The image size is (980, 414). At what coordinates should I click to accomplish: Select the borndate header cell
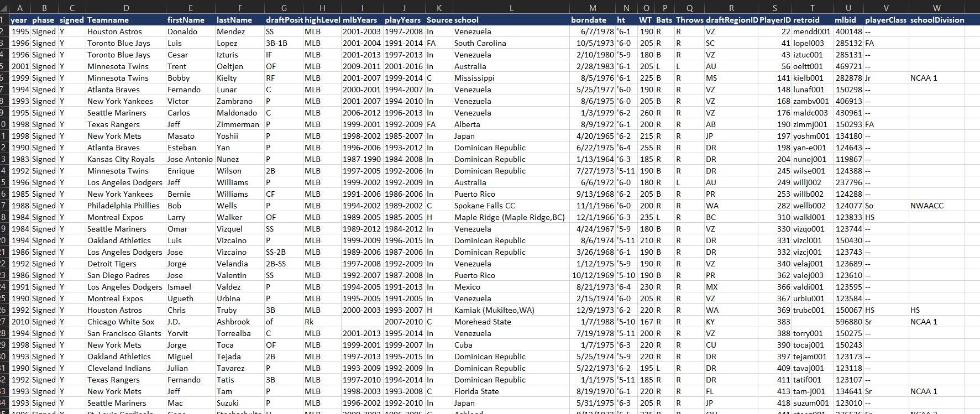point(589,20)
